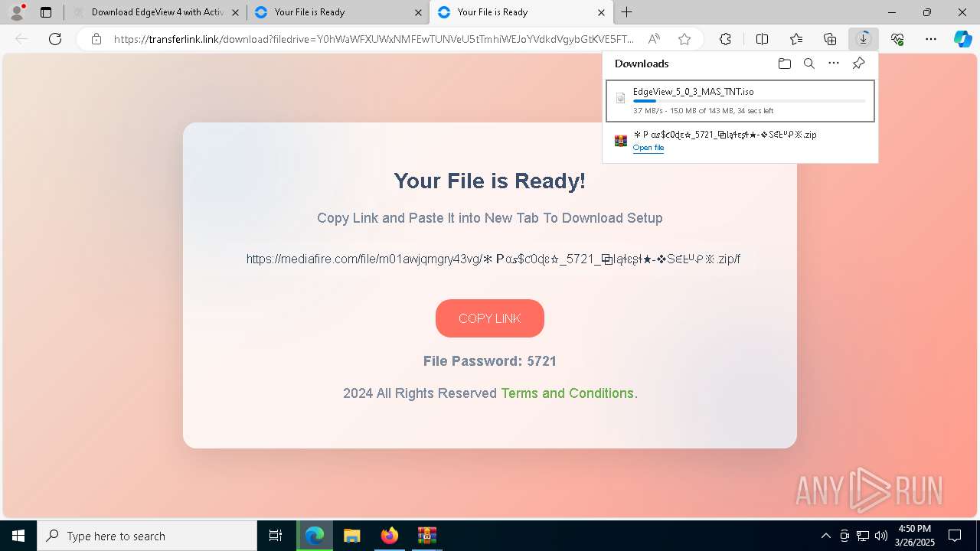Toggle the split screen icon
This screenshot has width=980, height=551.
762,39
